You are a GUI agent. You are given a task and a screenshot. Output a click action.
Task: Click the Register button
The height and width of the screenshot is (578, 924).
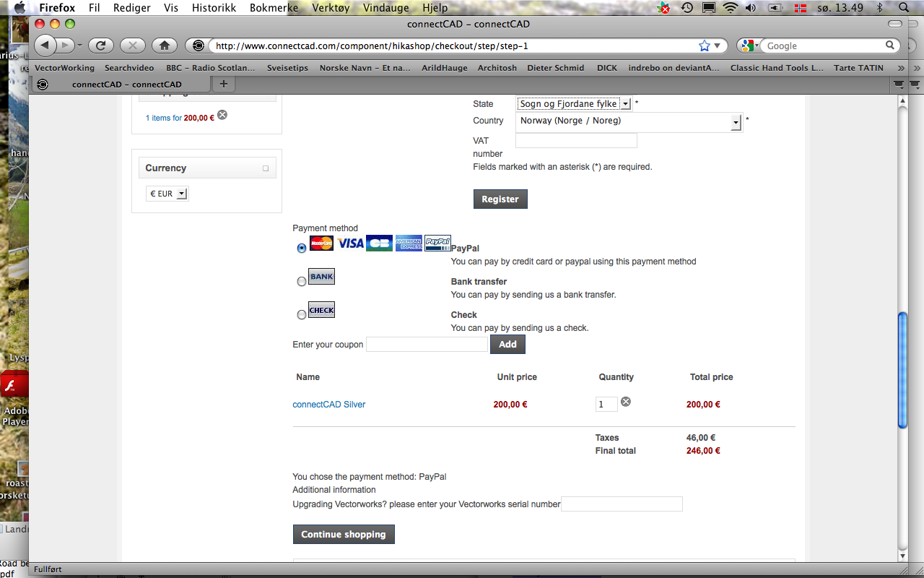coord(500,199)
